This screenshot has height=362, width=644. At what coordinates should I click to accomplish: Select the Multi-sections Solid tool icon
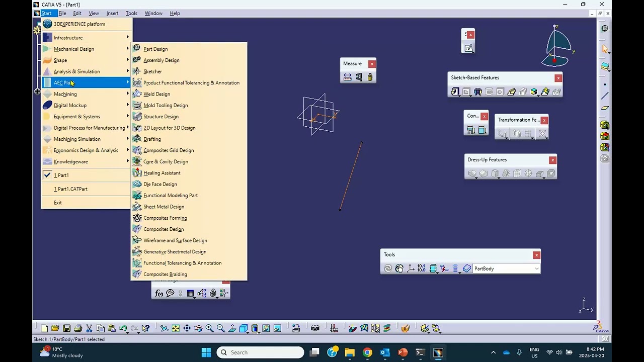coord(545,92)
